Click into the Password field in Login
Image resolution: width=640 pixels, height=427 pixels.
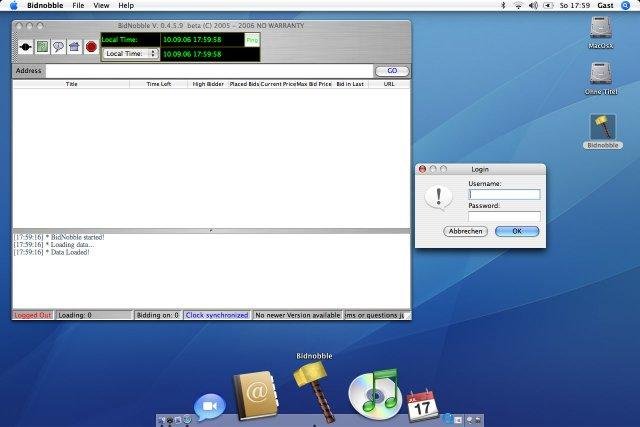coord(504,216)
